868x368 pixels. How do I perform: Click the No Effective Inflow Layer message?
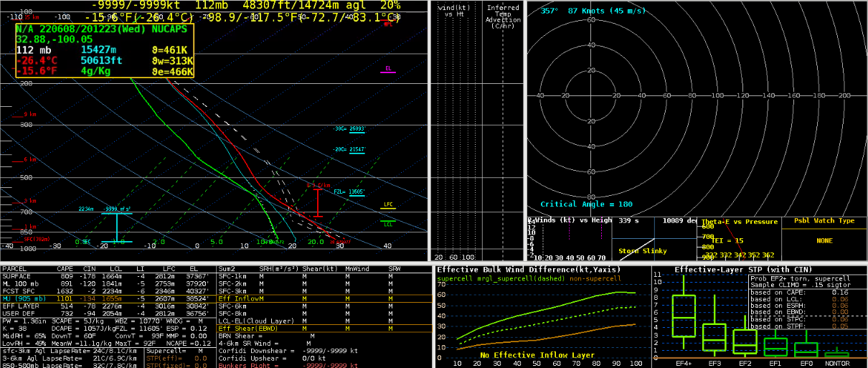538,355
